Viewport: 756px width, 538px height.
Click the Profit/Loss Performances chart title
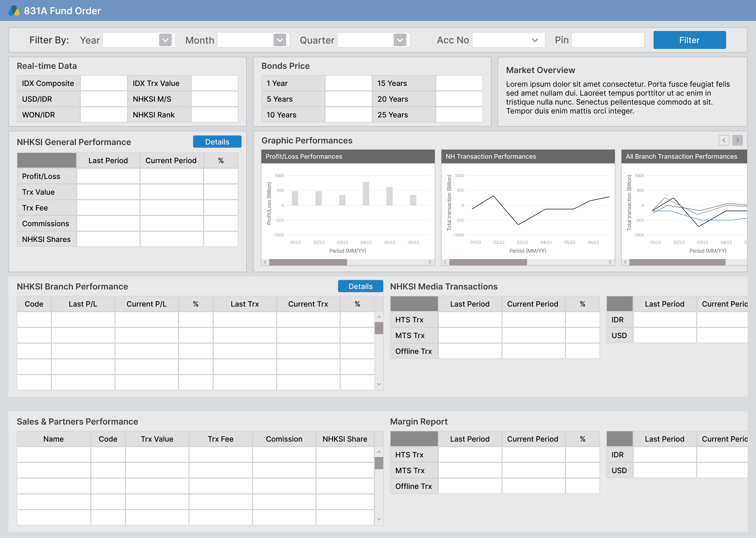point(304,156)
